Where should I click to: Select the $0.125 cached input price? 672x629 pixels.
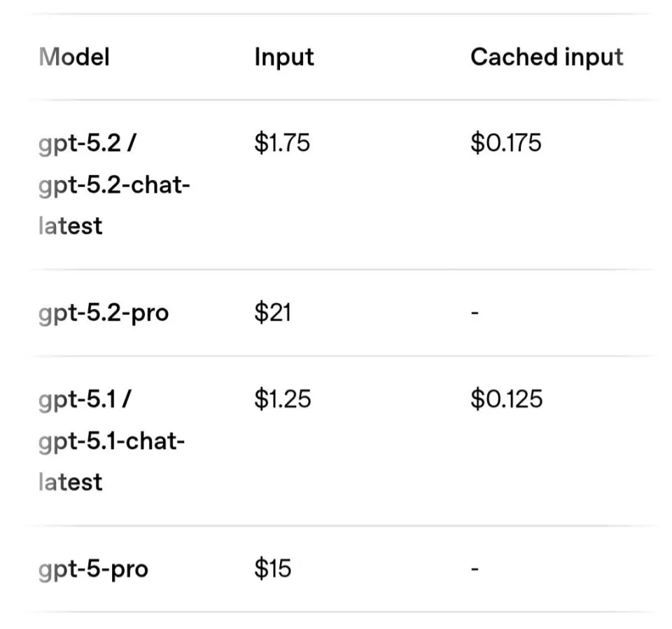[506, 399]
